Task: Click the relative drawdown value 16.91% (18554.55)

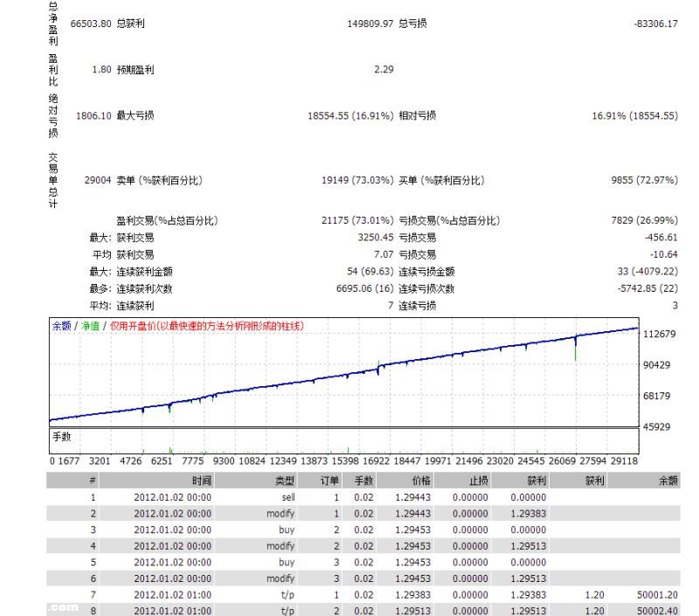Action: [x=635, y=116]
